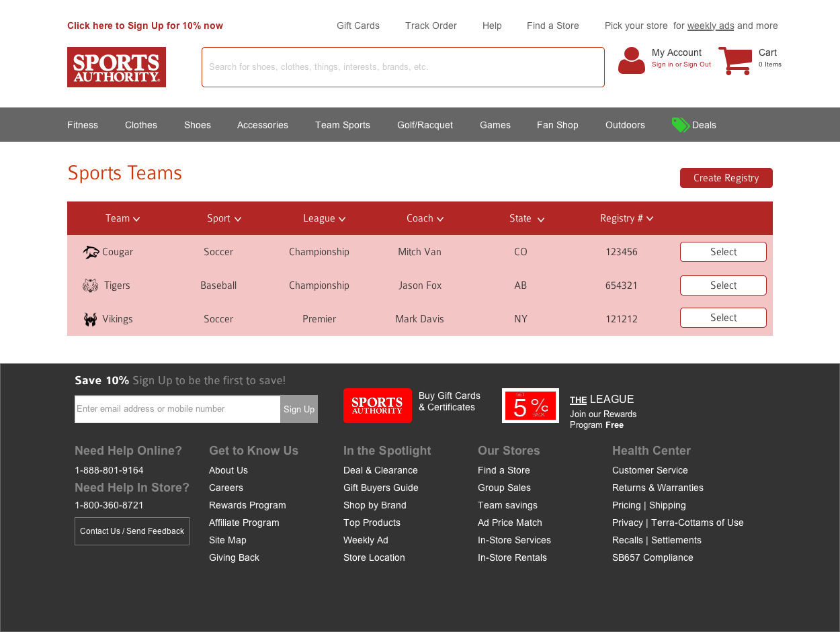Sort the table by State column
Viewport: 840px width, 632px height.
point(527,218)
